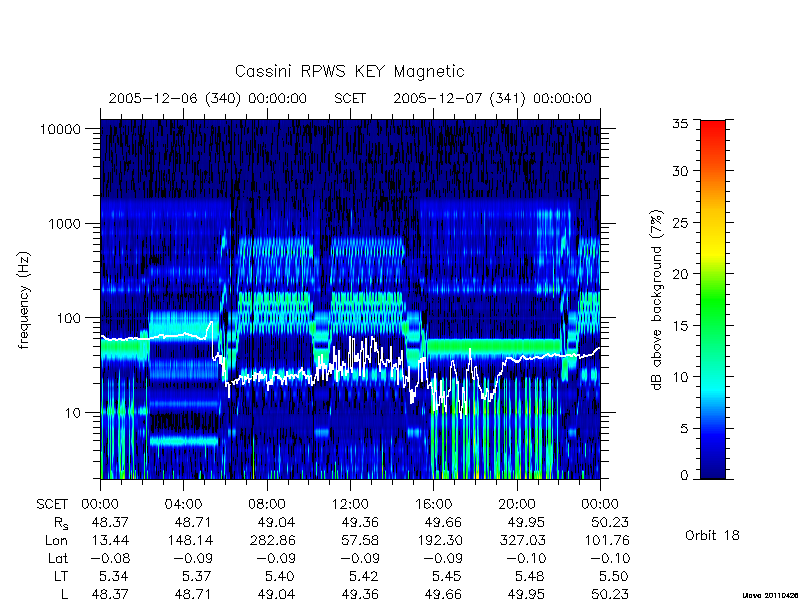800x600 pixels.
Task: Select Rs value 49.36 in the Rs row
Action: pos(360,522)
